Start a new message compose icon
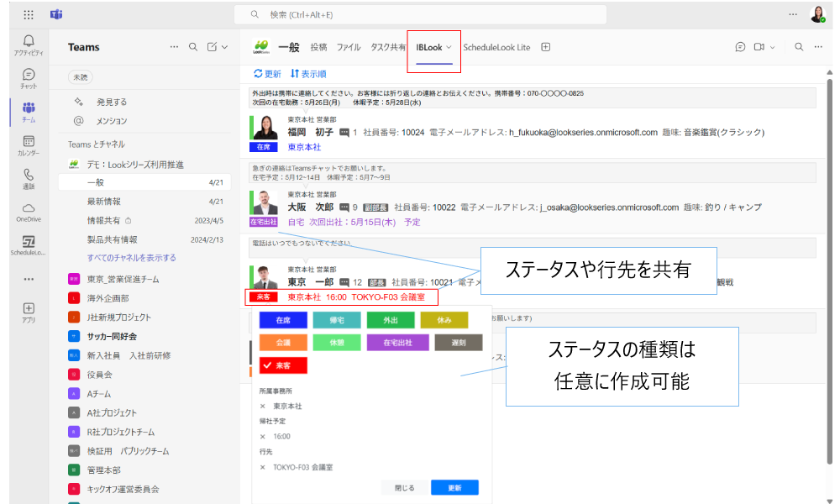The width and height of the screenshot is (840, 504). coord(213,47)
